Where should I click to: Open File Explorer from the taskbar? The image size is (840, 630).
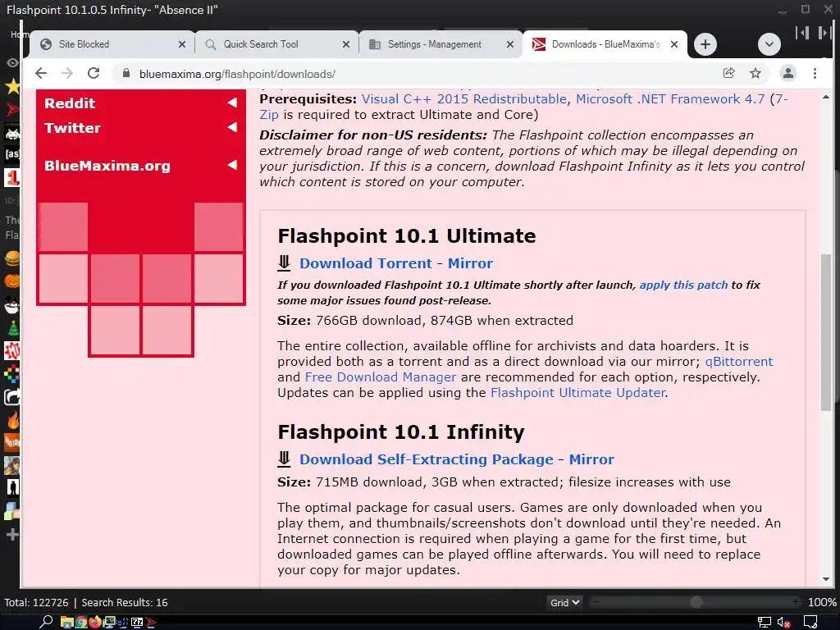pyautogui.click(x=67, y=622)
